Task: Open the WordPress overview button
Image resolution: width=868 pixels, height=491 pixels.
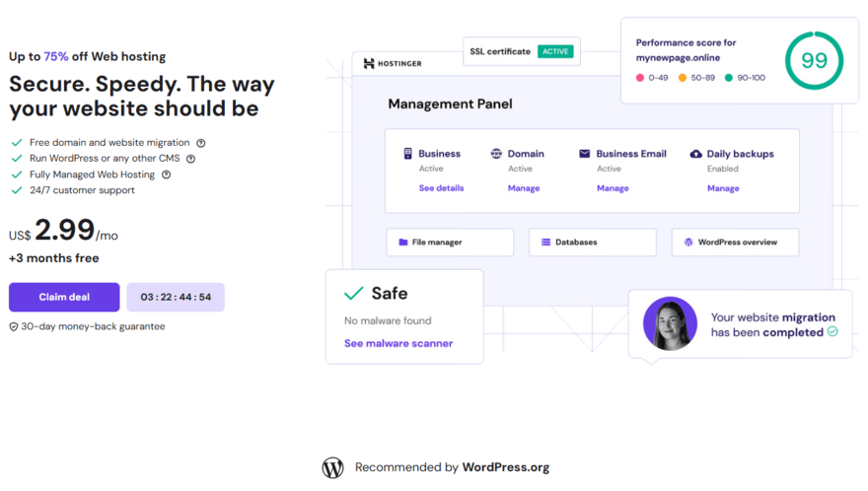Action: point(735,242)
